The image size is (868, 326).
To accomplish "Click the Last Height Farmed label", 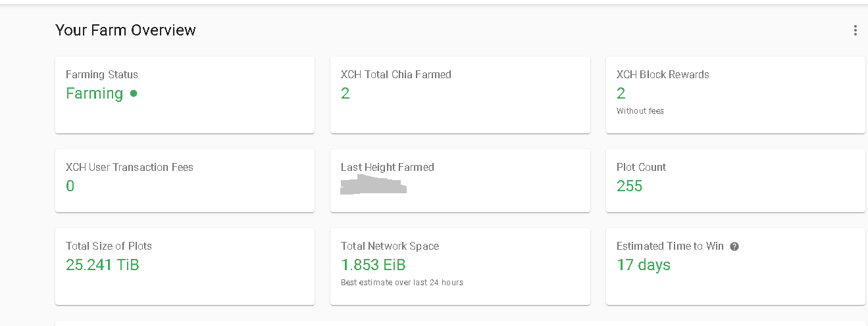I will (x=387, y=168).
